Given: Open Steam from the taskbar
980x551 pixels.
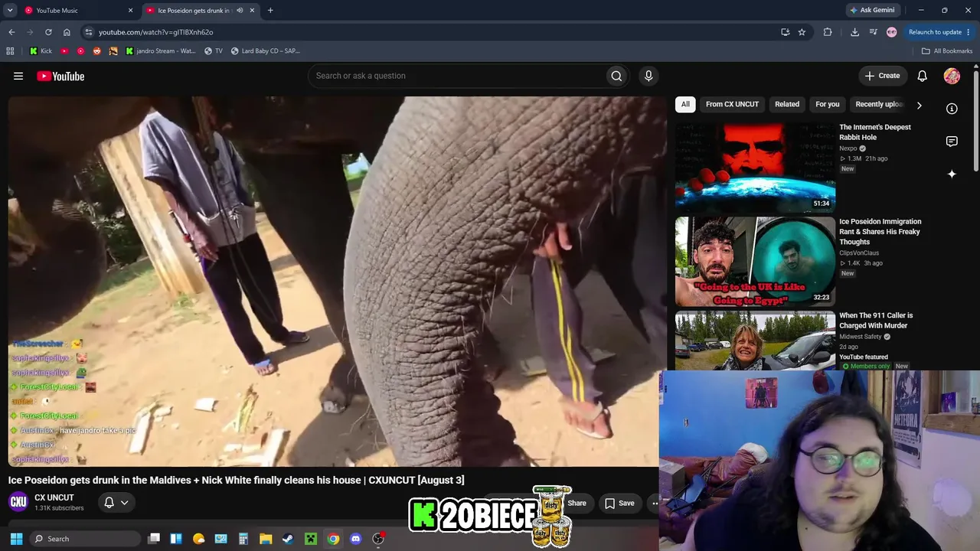Looking at the screenshot, I should [288, 539].
